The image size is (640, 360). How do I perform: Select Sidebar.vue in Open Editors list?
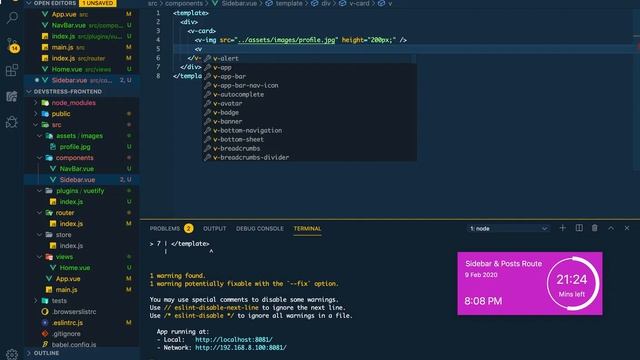pyautogui.click(x=82, y=80)
